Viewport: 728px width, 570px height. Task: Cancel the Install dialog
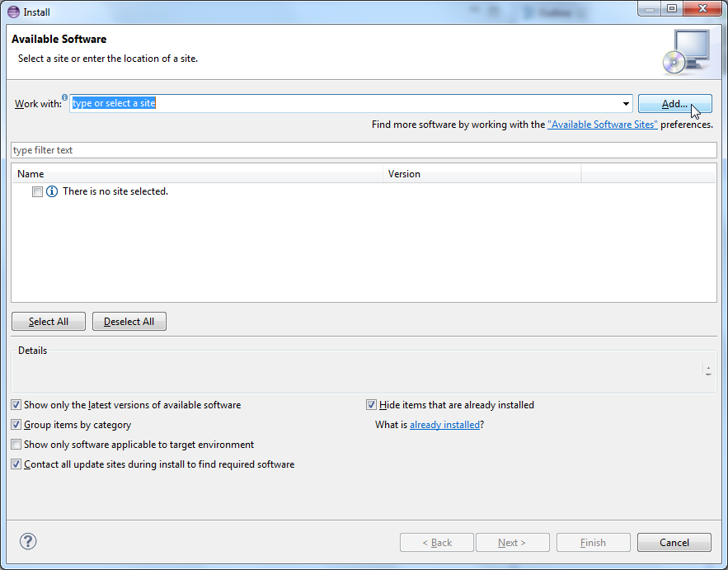pyautogui.click(x=674, y=542)
